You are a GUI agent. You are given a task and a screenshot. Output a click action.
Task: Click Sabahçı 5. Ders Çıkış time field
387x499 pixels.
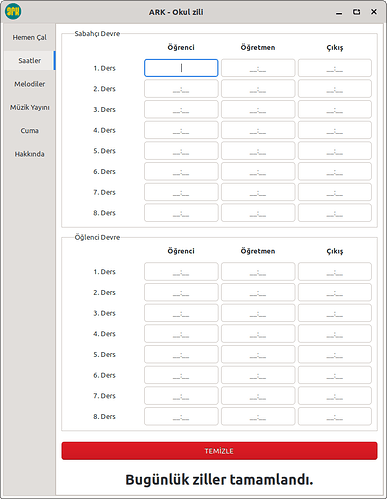[x=335, y=151]
